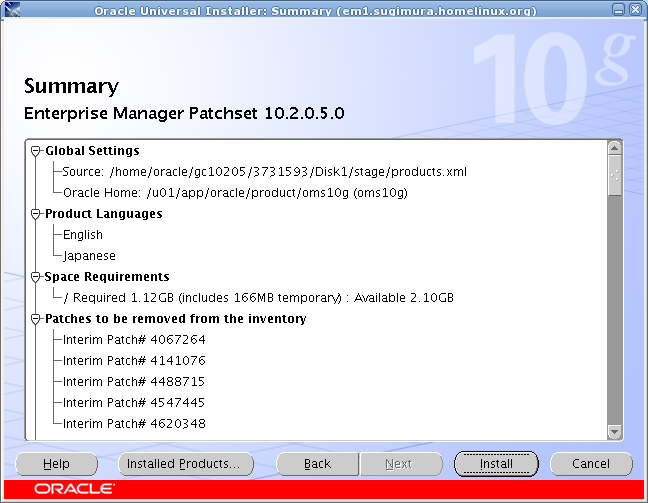
Task: Minimize the installer window
Action: pyautogui.click(x=619, y=9)
